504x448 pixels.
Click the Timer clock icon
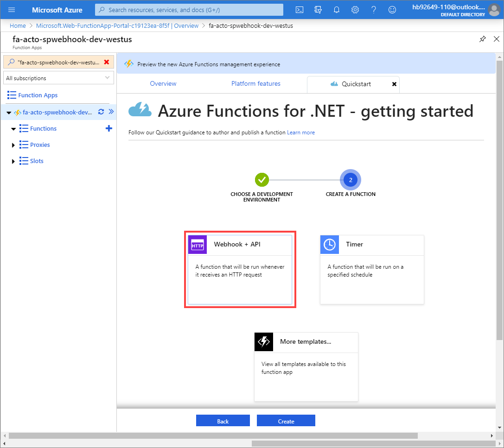[330, 245]
